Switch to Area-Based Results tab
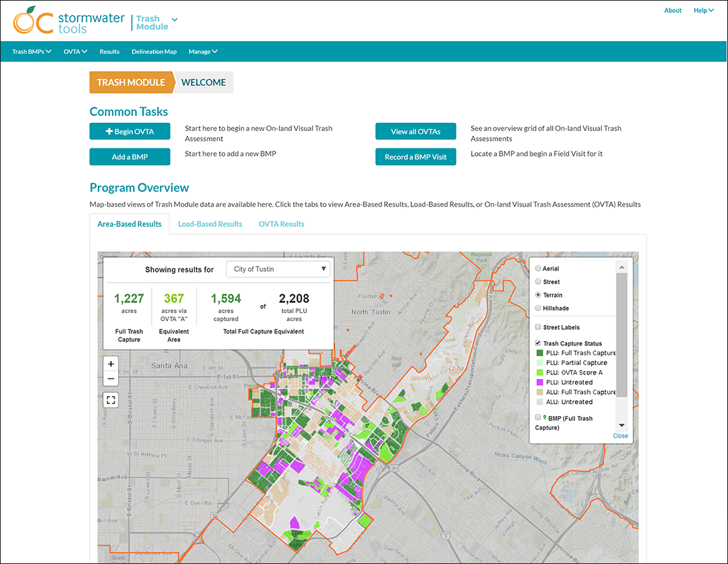 point(129,224)
